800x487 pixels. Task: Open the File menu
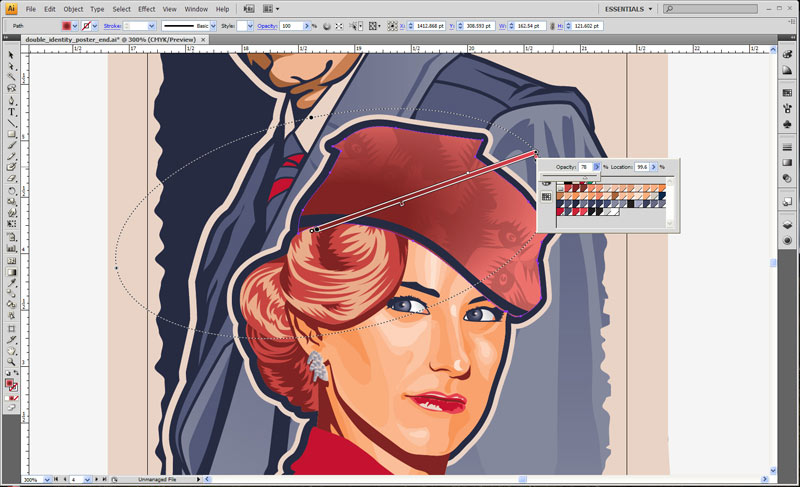[31, 9]
